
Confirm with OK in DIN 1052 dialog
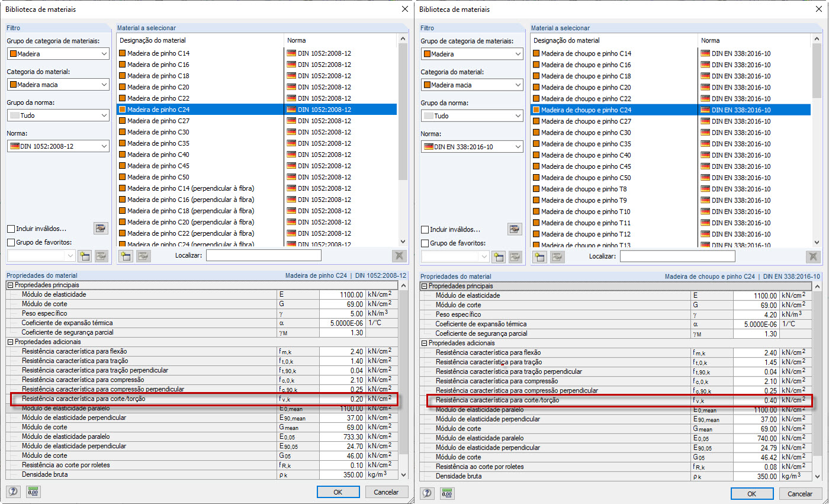[x=338, y=492]
